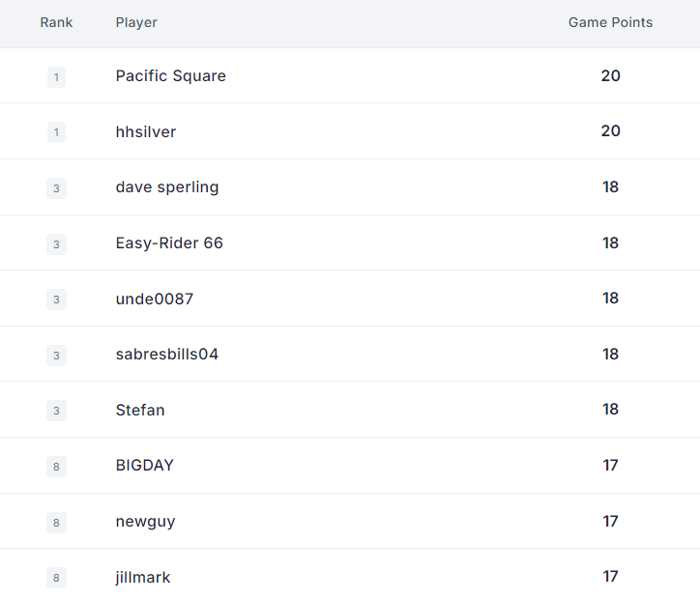Open jillmark player entry
This screenshot has width=700, height=600.
143,578
